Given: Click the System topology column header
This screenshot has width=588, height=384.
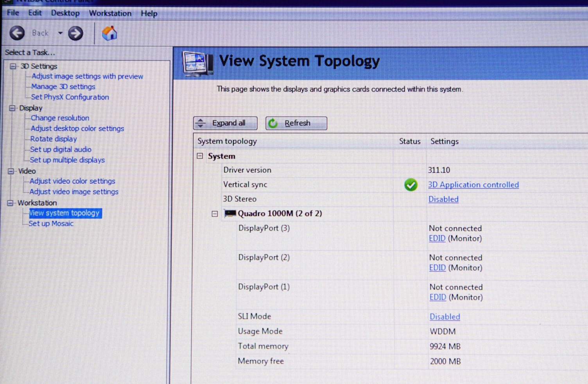Looking at the screenshot, I should click(x=227, y=141).
